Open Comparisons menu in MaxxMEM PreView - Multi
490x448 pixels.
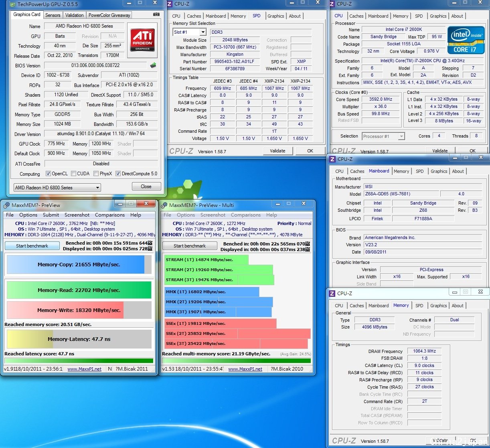pos(246,215)
